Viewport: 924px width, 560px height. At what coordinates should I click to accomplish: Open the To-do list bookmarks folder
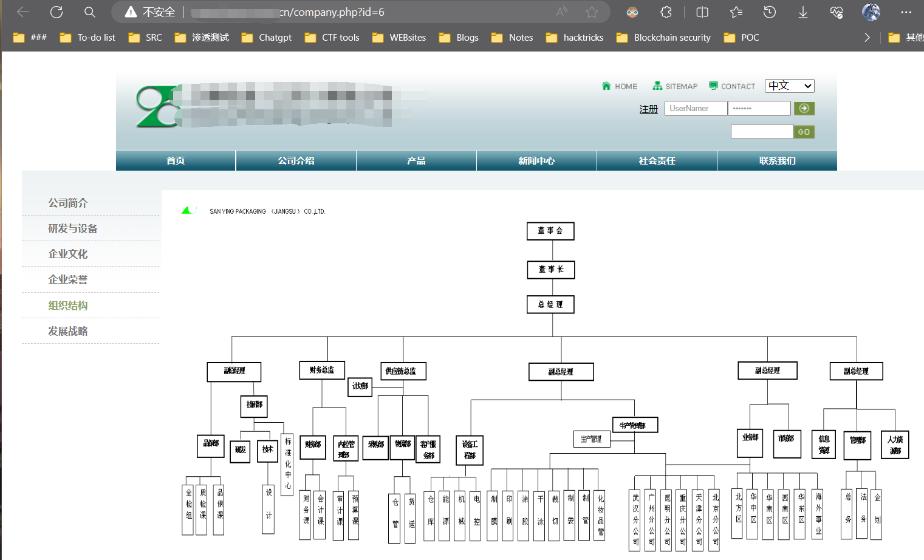pyautogui.click(x=87, y=38)
